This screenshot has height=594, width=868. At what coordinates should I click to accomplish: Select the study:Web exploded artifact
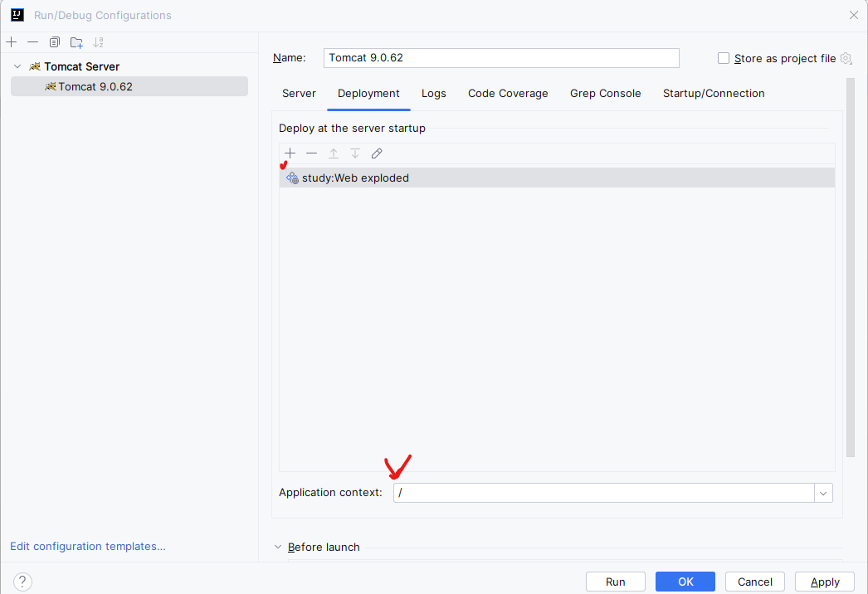[x=557, y=178]
